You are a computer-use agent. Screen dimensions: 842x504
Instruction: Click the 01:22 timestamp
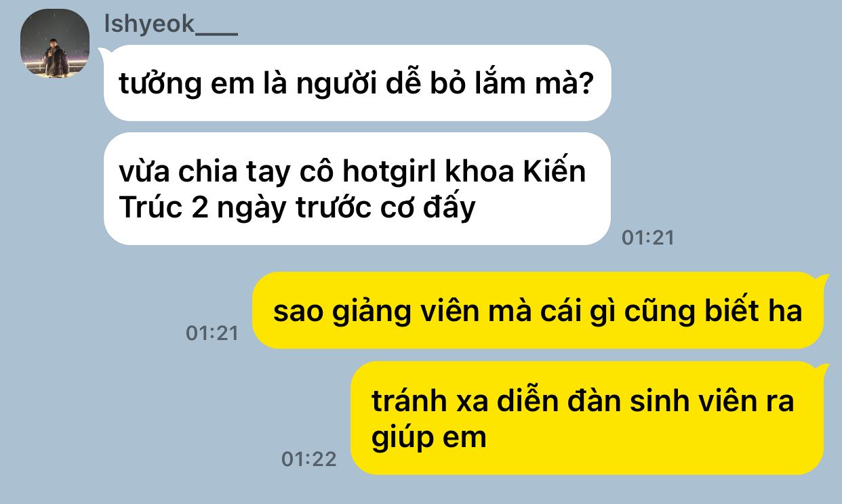pyautogui.click(x=309, y=459)
